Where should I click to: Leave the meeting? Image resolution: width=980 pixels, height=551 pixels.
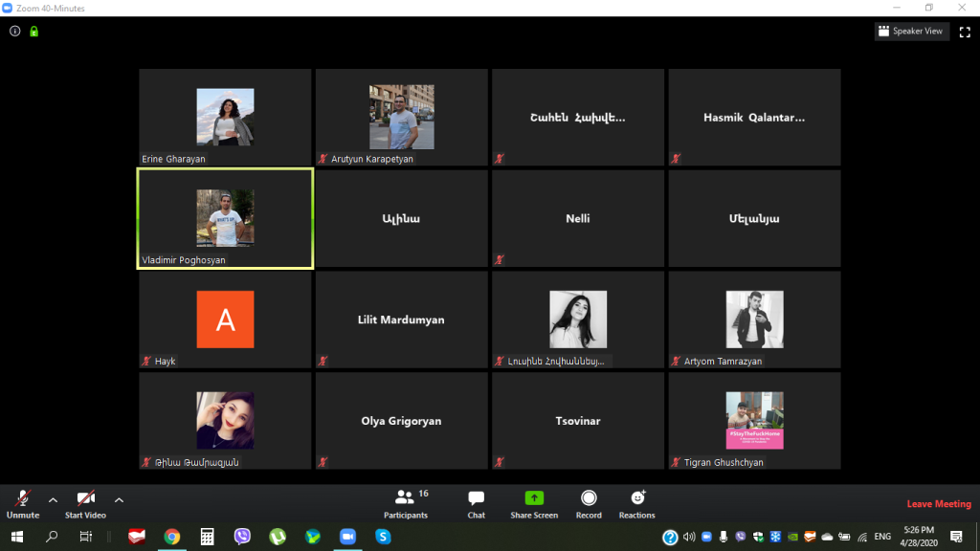(x=939, y=504)
